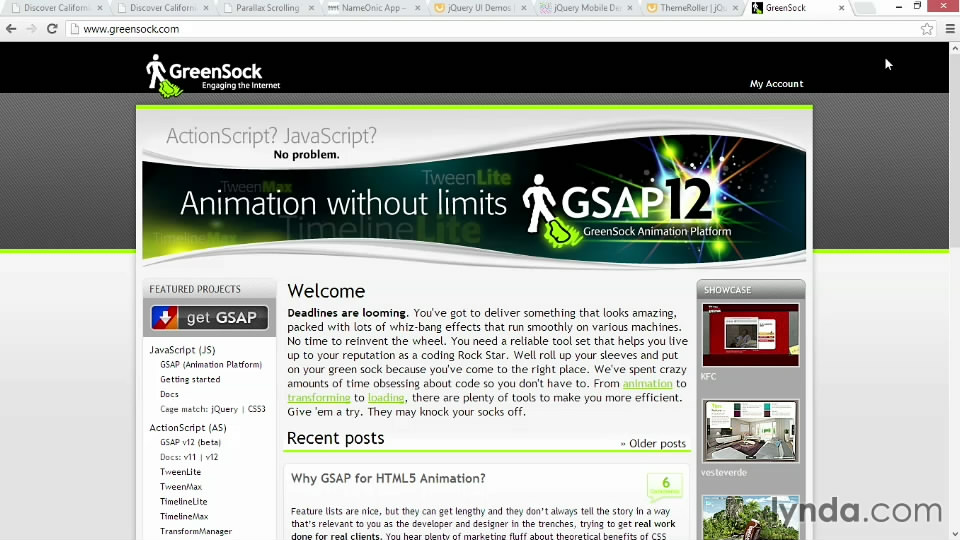Switch to the NameOnic App tab
Screen dimensions: 960x540
(x=373, y=8)
